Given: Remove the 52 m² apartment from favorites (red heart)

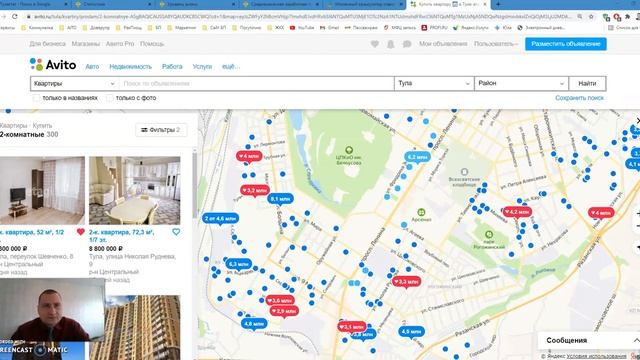Looking at the screenshot, I should click(80, 232).
